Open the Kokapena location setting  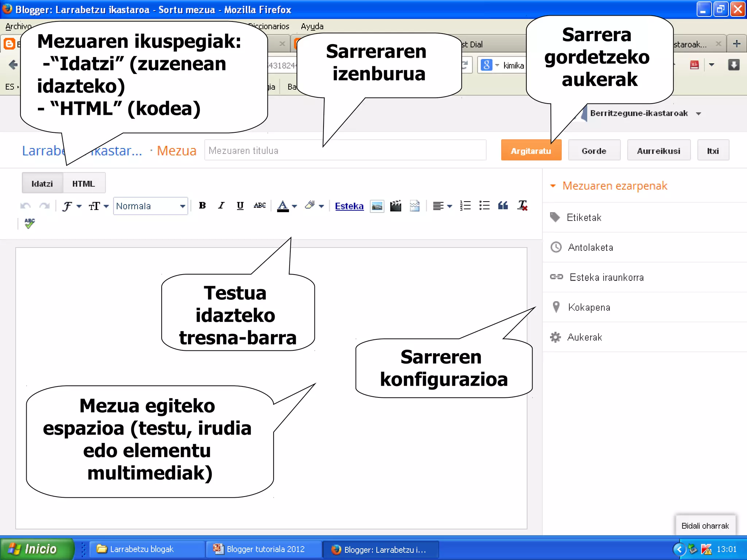pyautogui.click(x=645, y=307)
